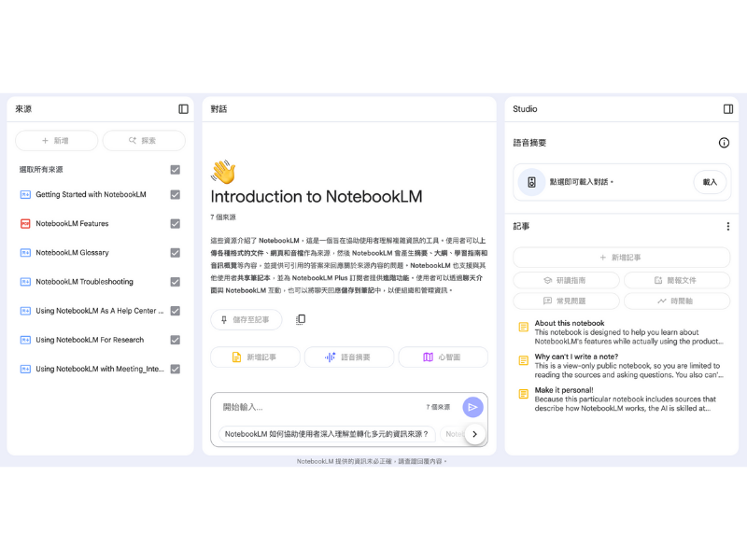This screenshot has height=560, width=747.
Task: Click the 開始輸入 chat input field
Action: (317, 407)
